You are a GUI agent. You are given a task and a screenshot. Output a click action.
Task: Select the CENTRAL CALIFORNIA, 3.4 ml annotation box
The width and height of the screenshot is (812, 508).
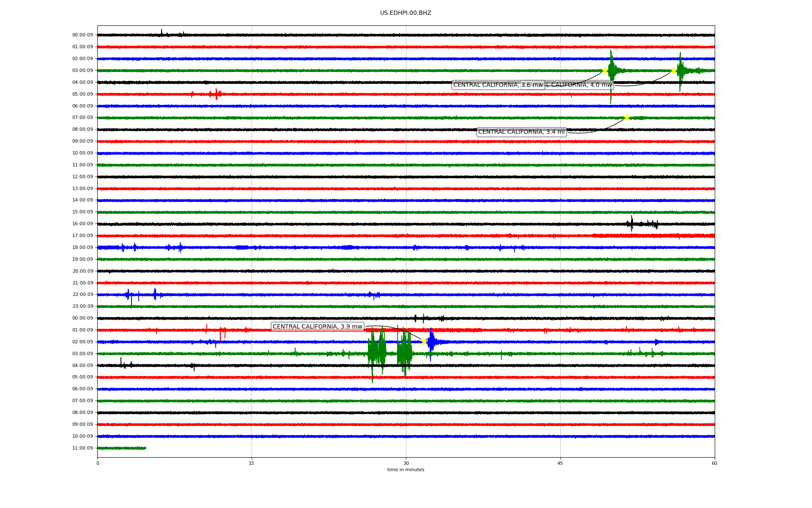521,132
